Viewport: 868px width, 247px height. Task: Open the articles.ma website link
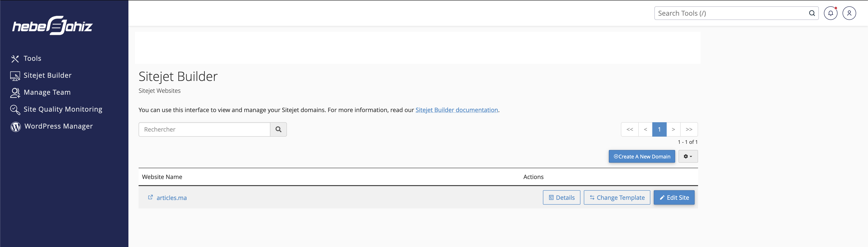(x=171, y=198)
